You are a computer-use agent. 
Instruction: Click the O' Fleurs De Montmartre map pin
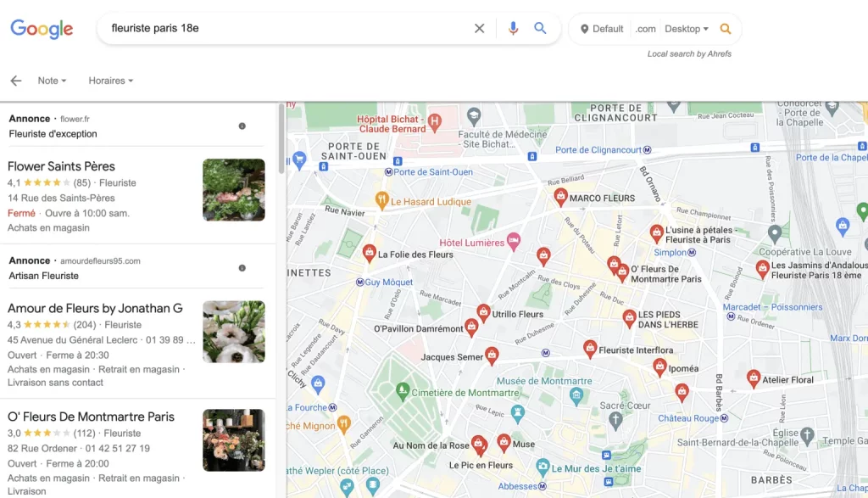[623, 272]
